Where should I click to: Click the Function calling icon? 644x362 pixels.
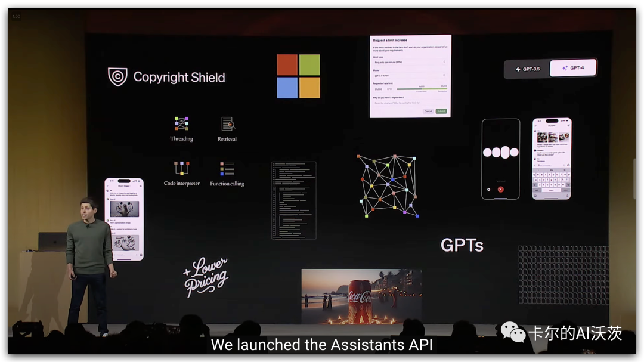pos(227,169)
